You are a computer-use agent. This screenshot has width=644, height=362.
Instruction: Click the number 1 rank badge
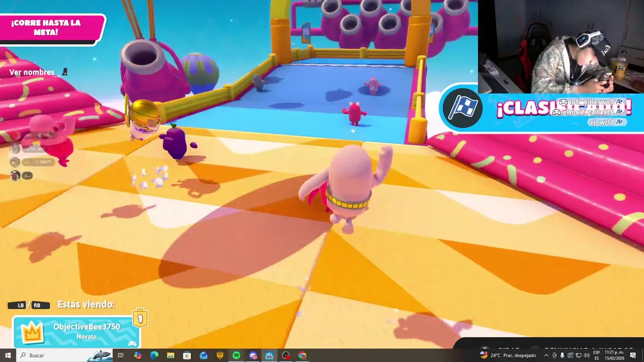(x=140, y=318)
